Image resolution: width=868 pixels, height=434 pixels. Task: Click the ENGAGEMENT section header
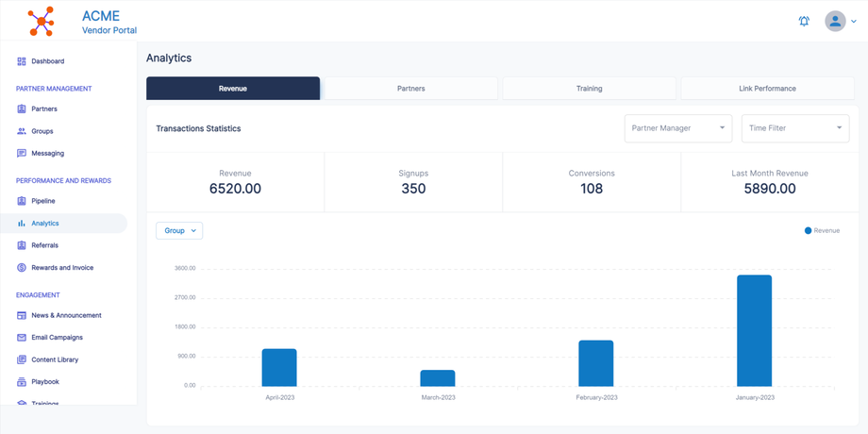pos(38,295)
